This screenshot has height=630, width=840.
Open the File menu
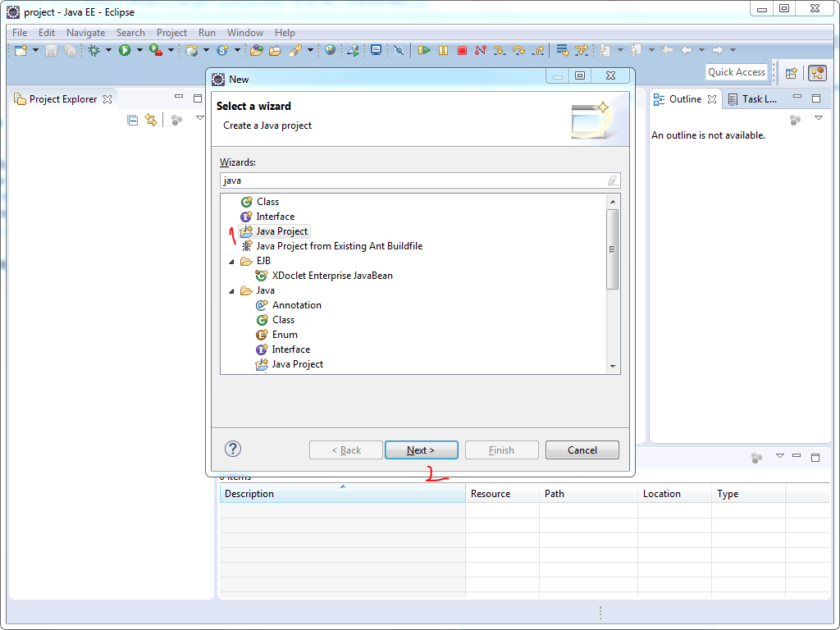click(20, 33)
